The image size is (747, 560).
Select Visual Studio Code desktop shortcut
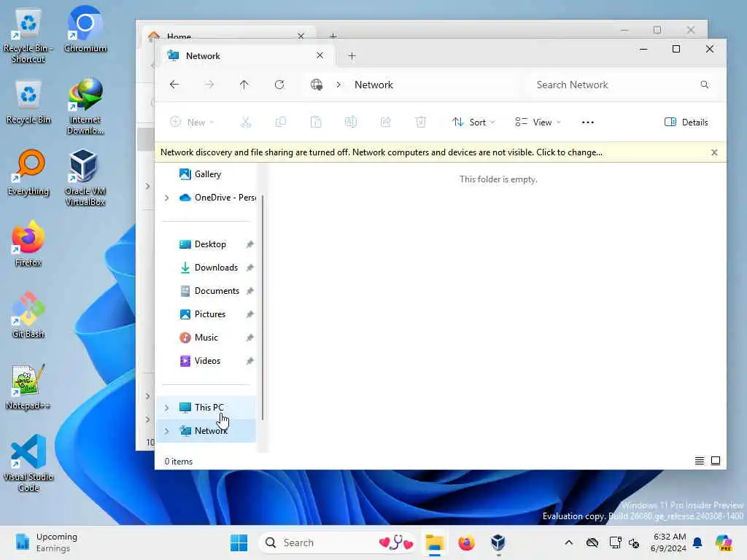pyautogui.click(x=28, y=463)
